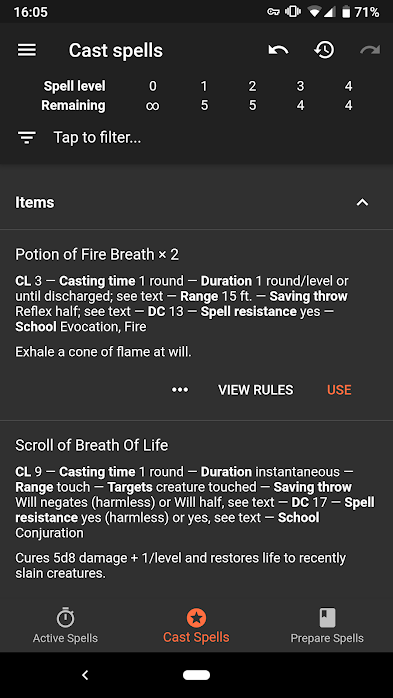Open more options for Potion of Fire Breath

tap(180, 390)
